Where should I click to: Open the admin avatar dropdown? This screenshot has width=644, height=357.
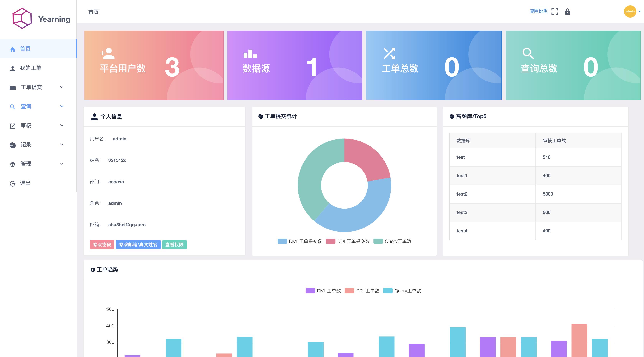[x=630, y=12]
